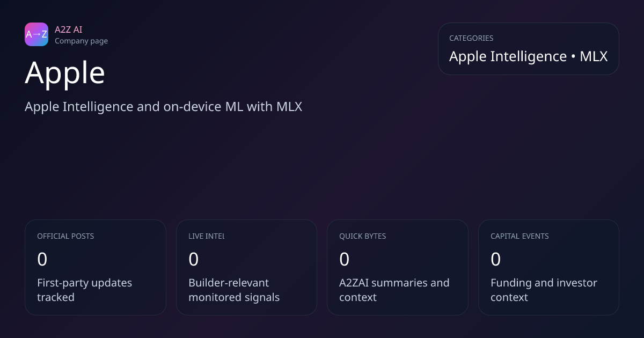Click the Company page label
The width and height of the screenshot is (644, 338).
tap(81, 41)
